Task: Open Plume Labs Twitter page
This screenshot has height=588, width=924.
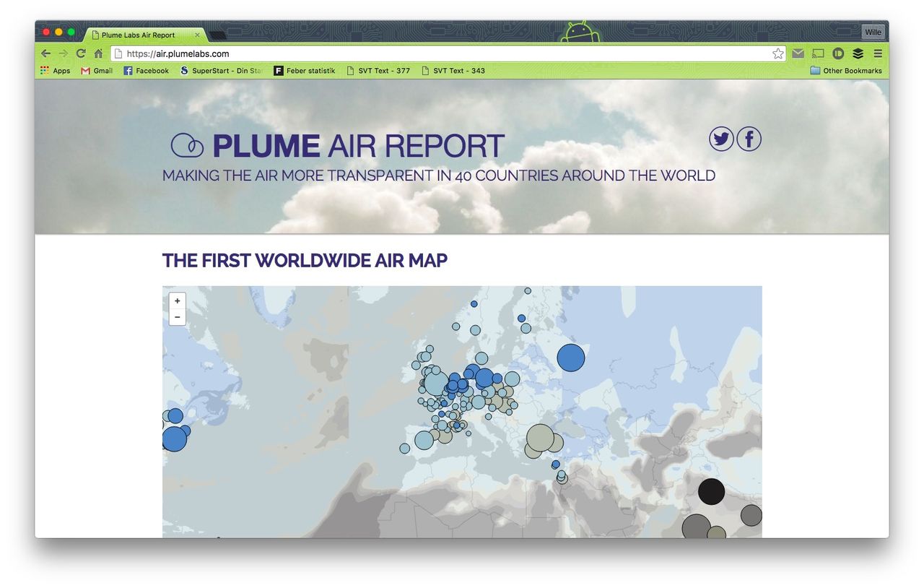Action: tap(721, 139)
